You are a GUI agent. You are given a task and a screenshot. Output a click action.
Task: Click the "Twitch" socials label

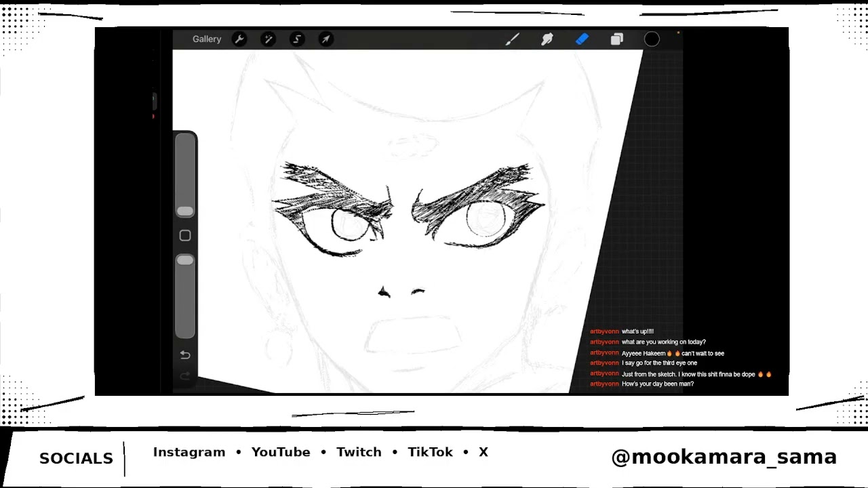359,452
